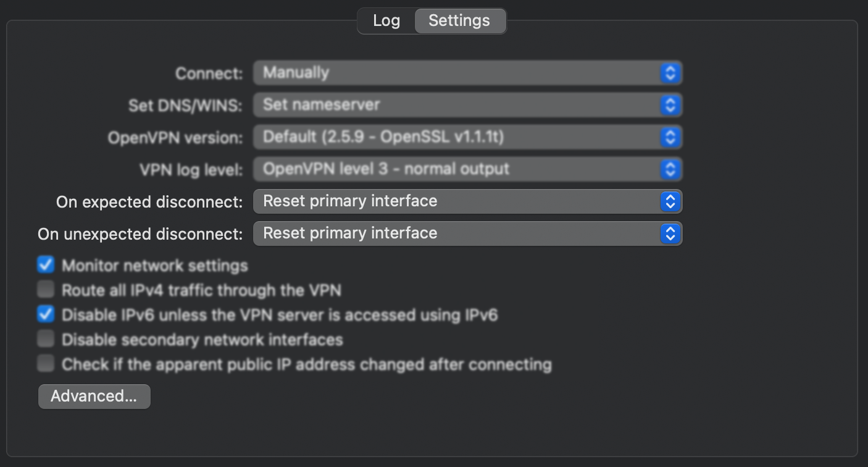This screenshot has width=868, height=467.
Task: Open the Connect dropdown set to Manually
Action: (457, 73)
